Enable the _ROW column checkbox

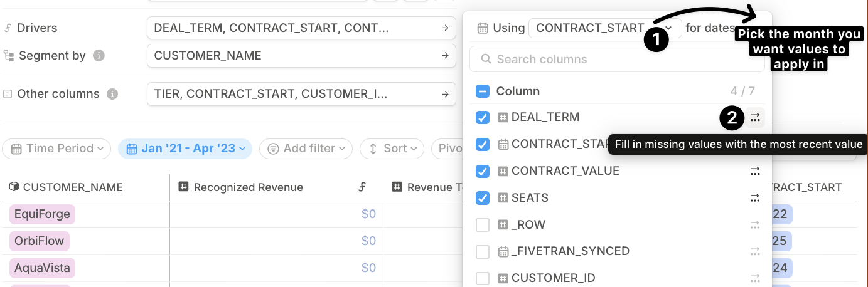coord(483,225)
